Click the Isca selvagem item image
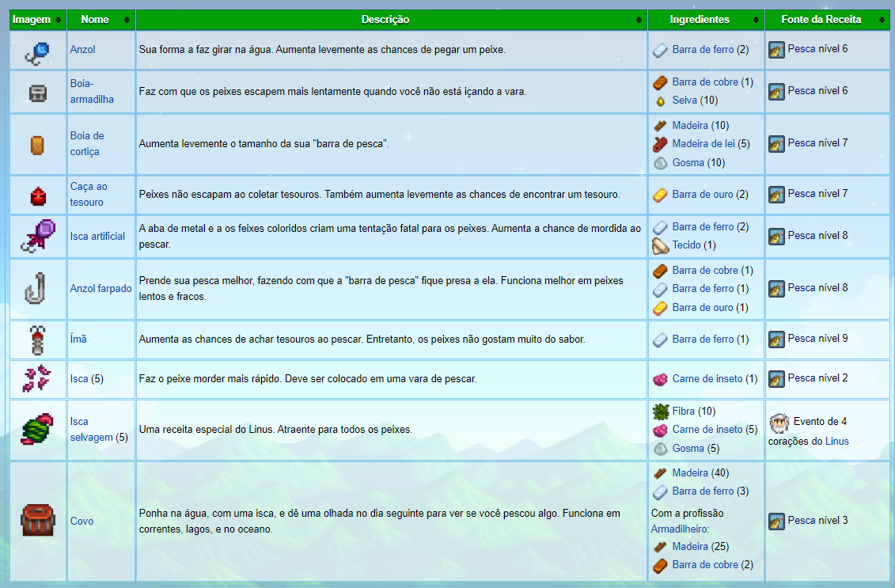895x588 pixels. (38, 429)
